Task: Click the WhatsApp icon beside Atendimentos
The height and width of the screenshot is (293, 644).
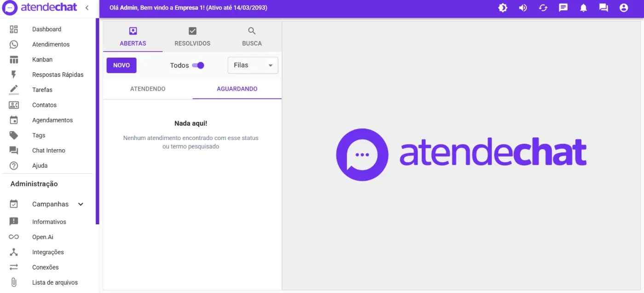Action: [x=14, y=45]
